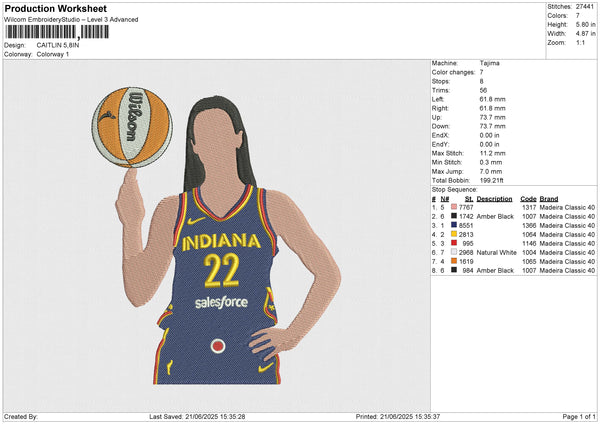Screen dimensions: 600x424
Task: Select the Trims value 56
Action: [x=483, y=90]
